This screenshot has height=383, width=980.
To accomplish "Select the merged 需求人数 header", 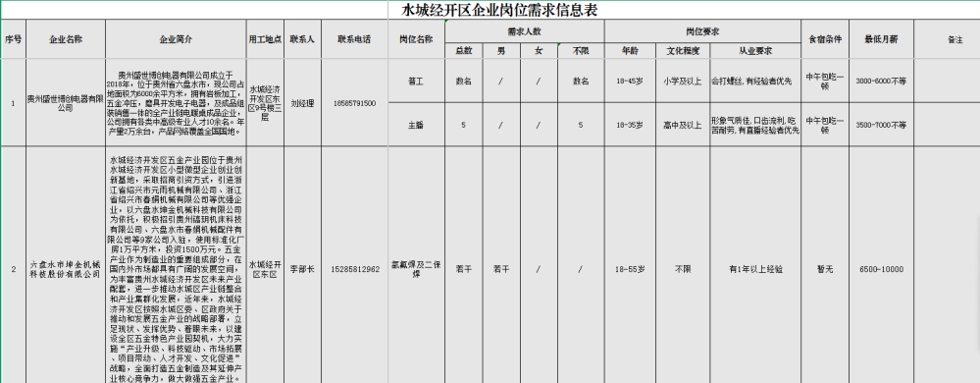I will pos(525,31).
